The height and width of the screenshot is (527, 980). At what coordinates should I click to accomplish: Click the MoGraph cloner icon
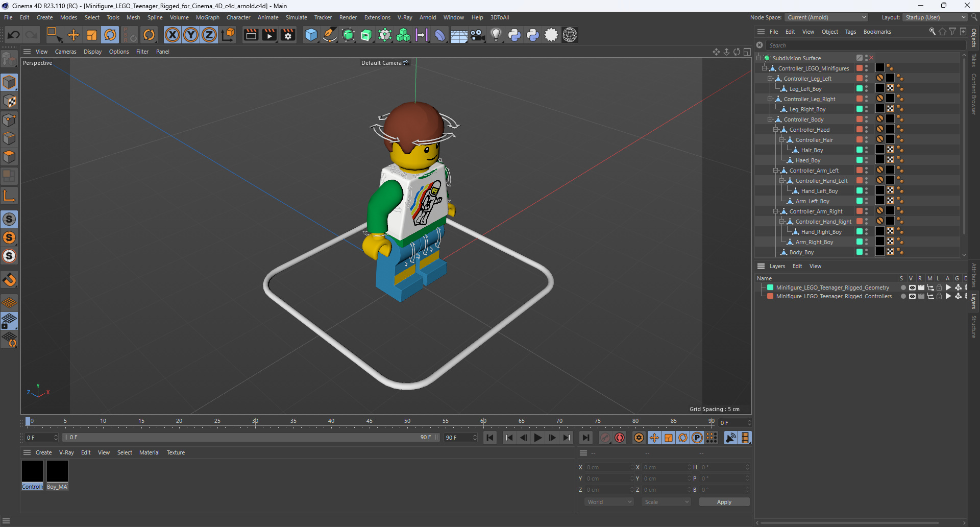pos(403,35)
